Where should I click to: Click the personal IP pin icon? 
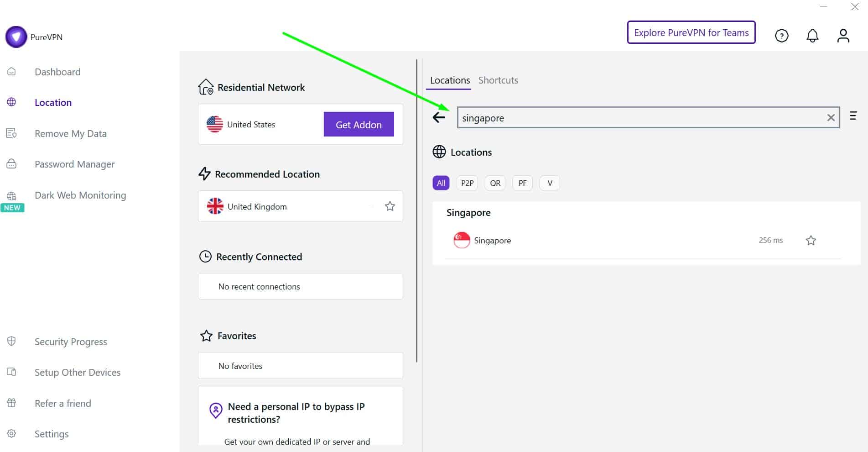[x=215, y=410]
